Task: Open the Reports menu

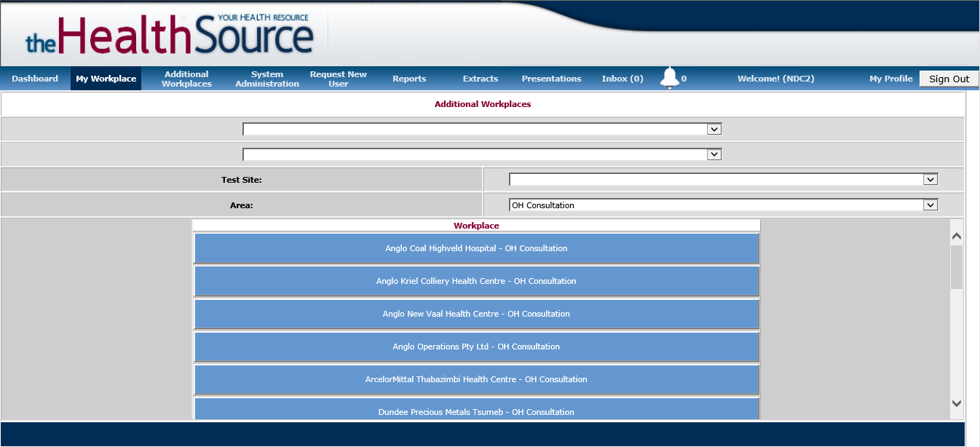Action: [x=409, y=79]
